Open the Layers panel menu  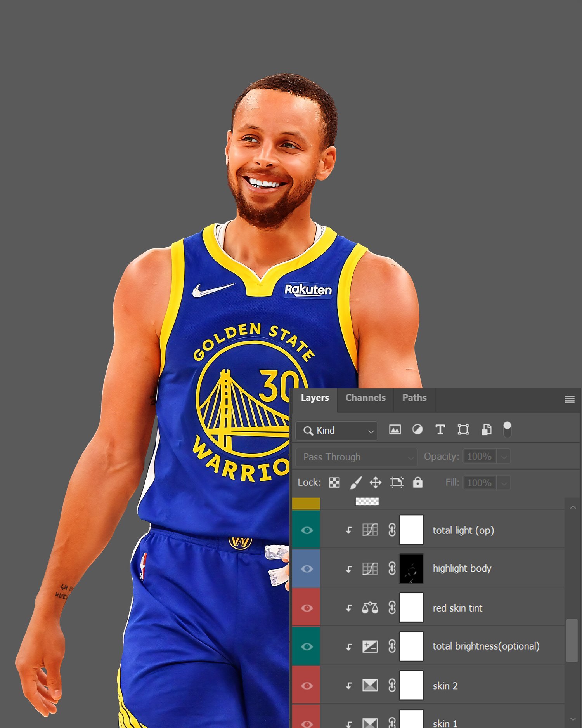click(x=569, y=399)
